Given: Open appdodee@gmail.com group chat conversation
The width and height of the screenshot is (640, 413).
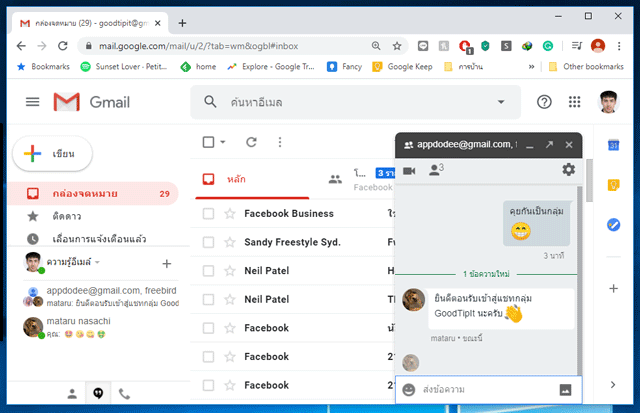Looking at the screenshot, I should pyautogui.click(x=101, y=296).
